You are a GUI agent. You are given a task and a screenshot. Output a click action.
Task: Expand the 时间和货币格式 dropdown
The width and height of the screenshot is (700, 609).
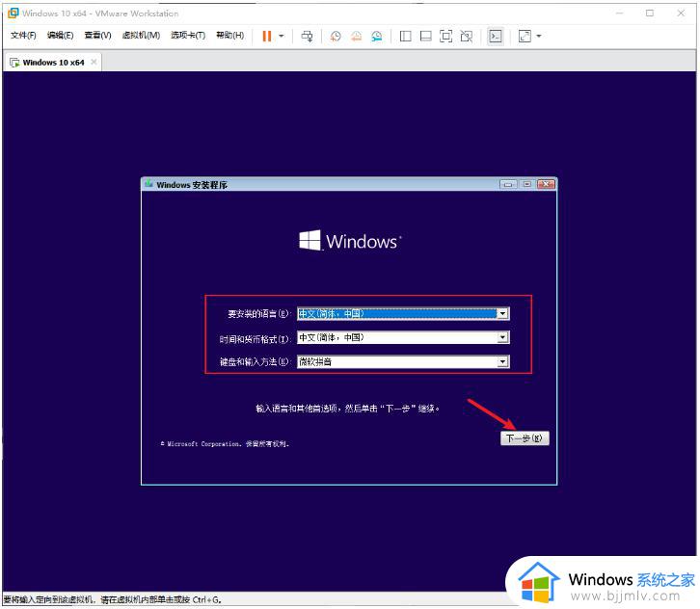502,337
